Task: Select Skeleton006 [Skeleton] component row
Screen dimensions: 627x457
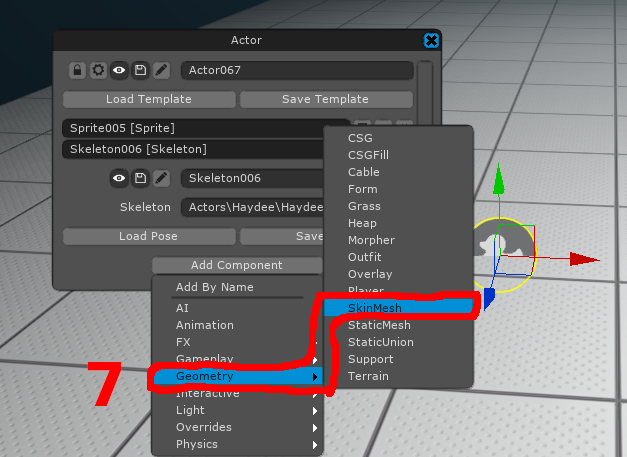Action: tap(193, 149)
